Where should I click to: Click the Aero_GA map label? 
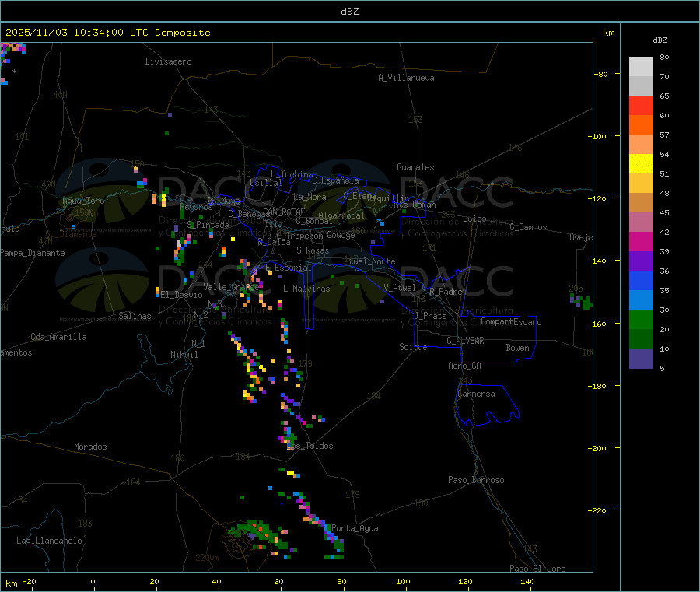coord(465,366)
